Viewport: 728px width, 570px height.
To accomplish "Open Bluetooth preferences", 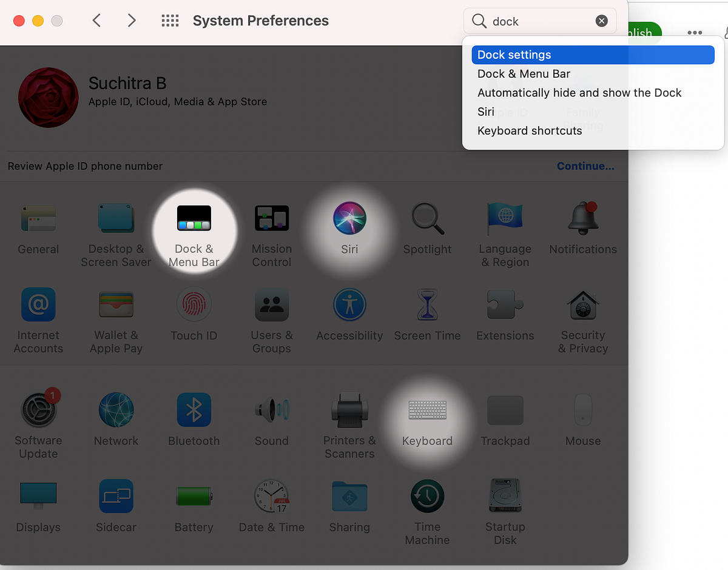I will pos(194,420).
